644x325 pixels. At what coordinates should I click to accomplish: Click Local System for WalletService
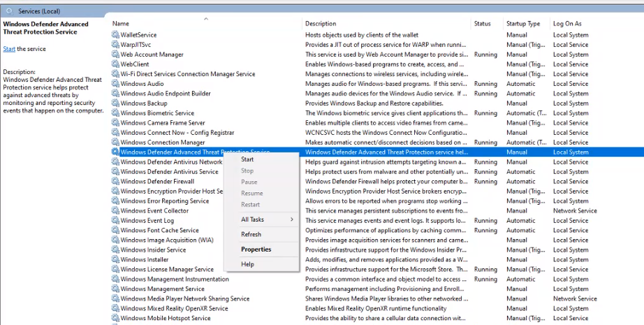pyautogui.click(x=571, y=35)
